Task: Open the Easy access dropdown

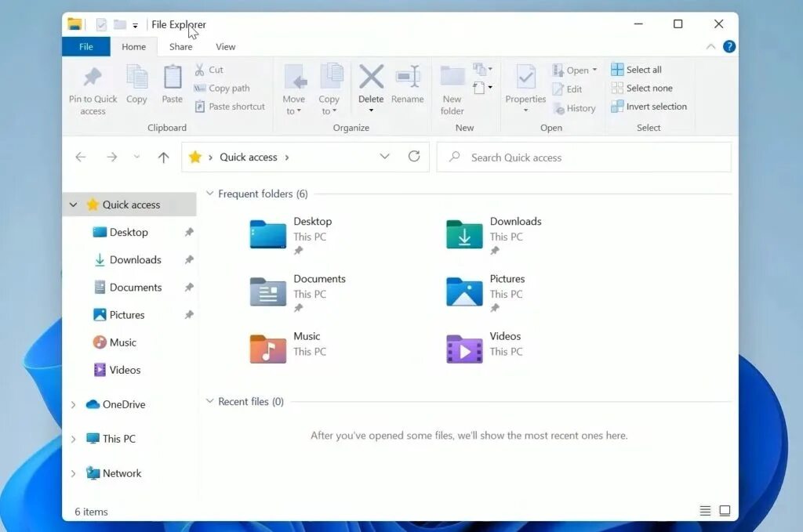Action: click(x=482, y=88)
